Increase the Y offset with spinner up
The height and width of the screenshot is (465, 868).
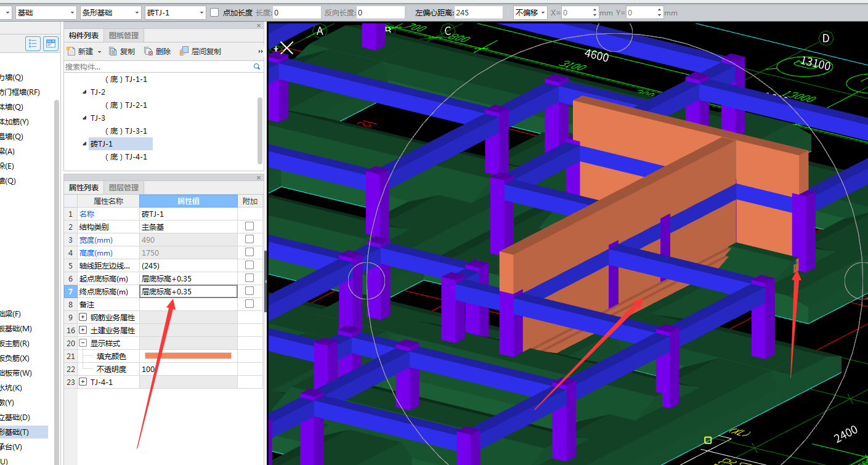[660, 10]
